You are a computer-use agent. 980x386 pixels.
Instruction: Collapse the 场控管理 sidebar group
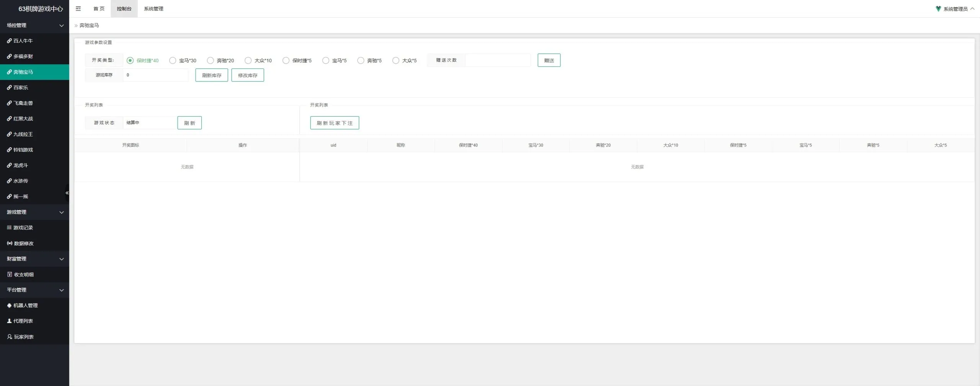point(34,25)
